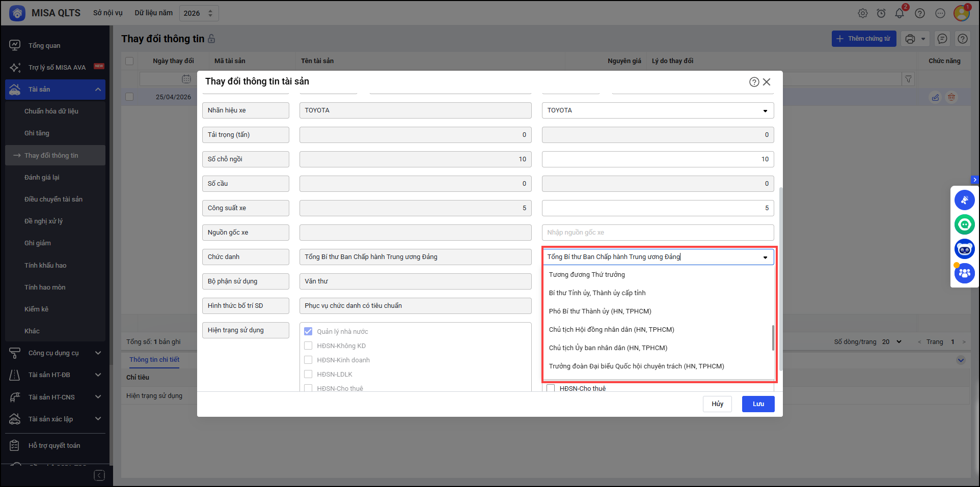The width and height of the screenshot is (980, 487).
Task: Click the alarm clock reminder icon
Action: (881, 13)
